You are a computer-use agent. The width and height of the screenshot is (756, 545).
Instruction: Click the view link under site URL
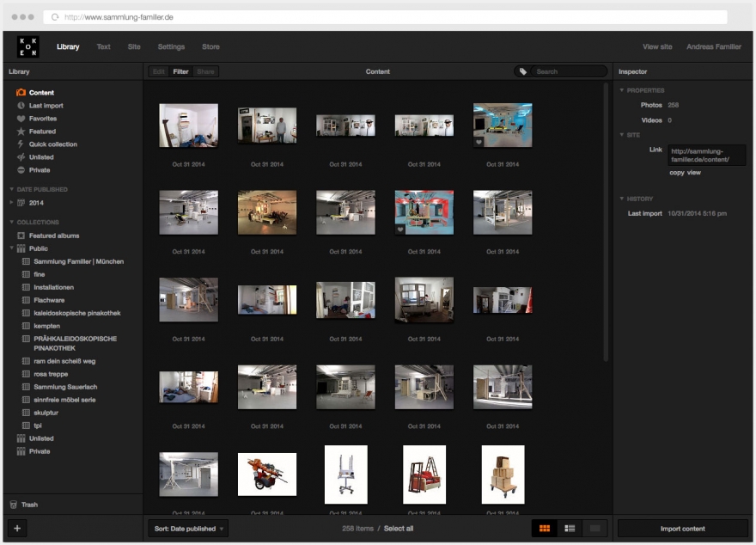pos(694,173)
